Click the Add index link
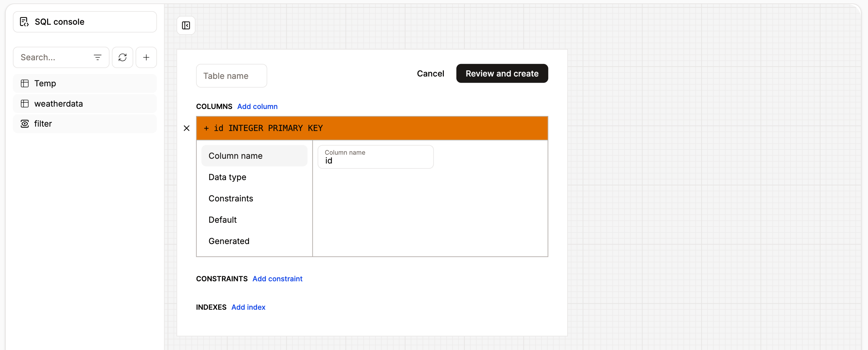This screenshot has height=350, width=868. (x=248, y=307)
